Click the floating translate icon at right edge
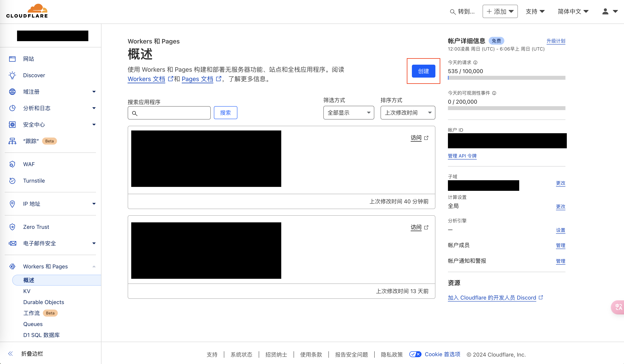Image resolution: width=624 pixels, height=364 pixels. 618,307
